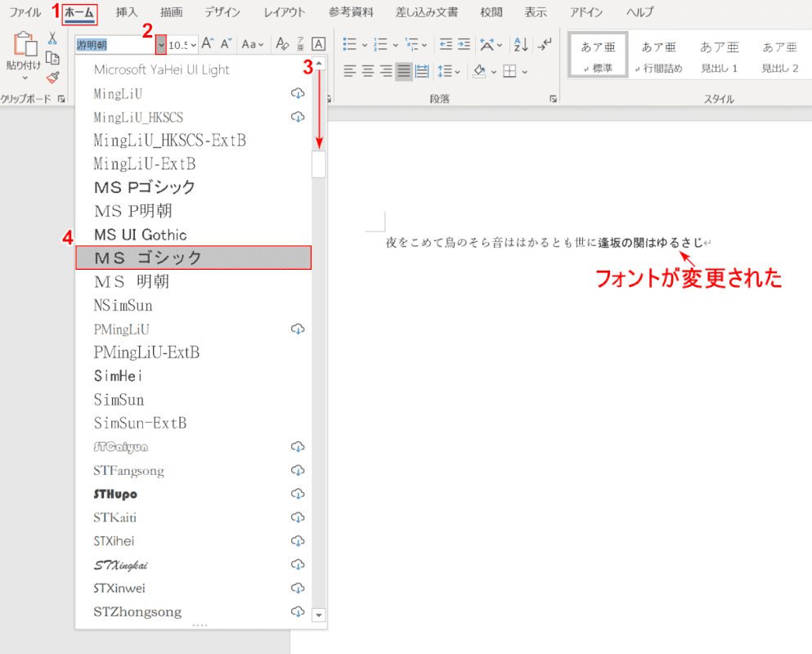Open the ヘルプ tab
The height and width of the screenshot is (654, 812).
point(639,12)
